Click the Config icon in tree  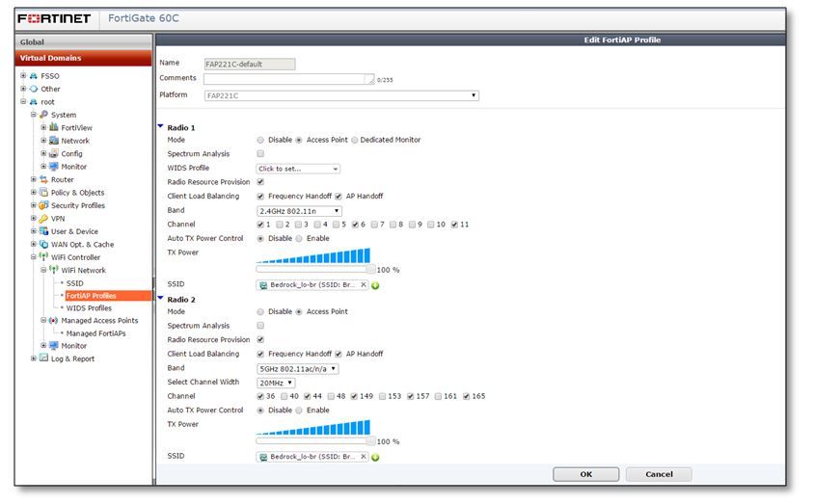click(54, 153)
